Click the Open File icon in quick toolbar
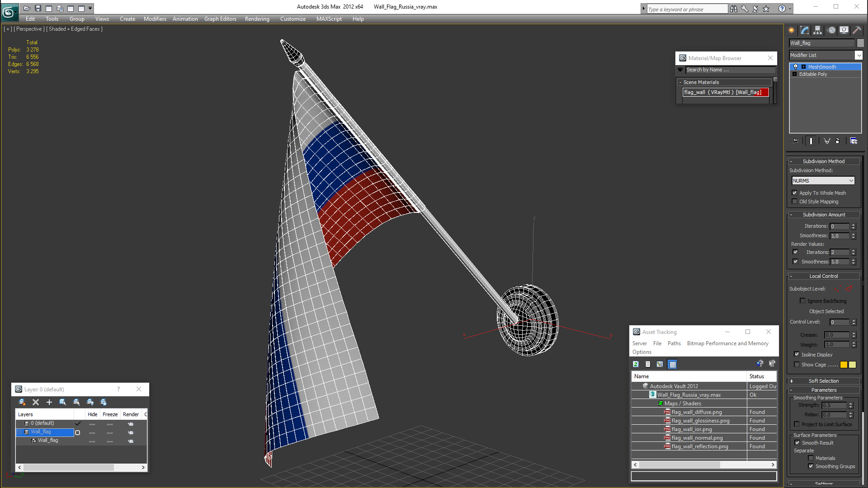Viewport: 868px width, 488px height. pos(27,8)
